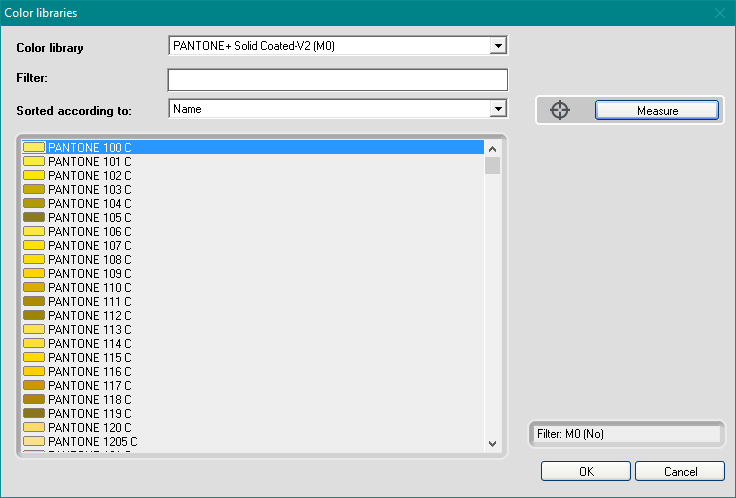Select the PANTONE 108 C swatch

[34, 260]
